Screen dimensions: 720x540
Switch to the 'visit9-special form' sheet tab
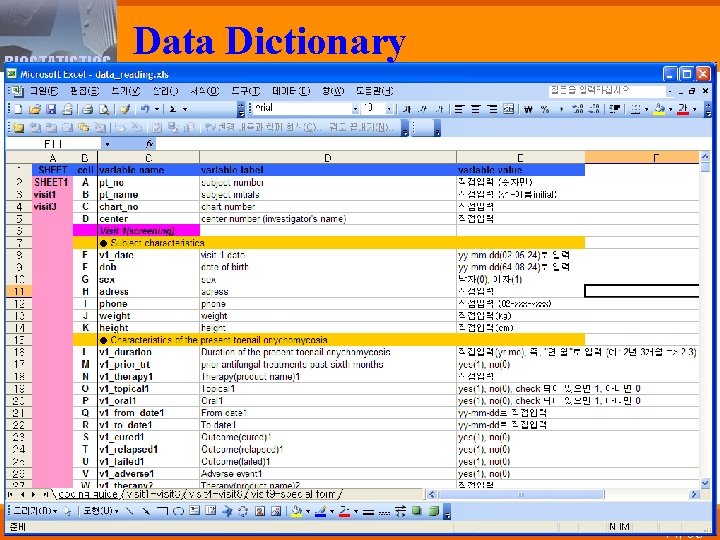[x=296, y=495]
